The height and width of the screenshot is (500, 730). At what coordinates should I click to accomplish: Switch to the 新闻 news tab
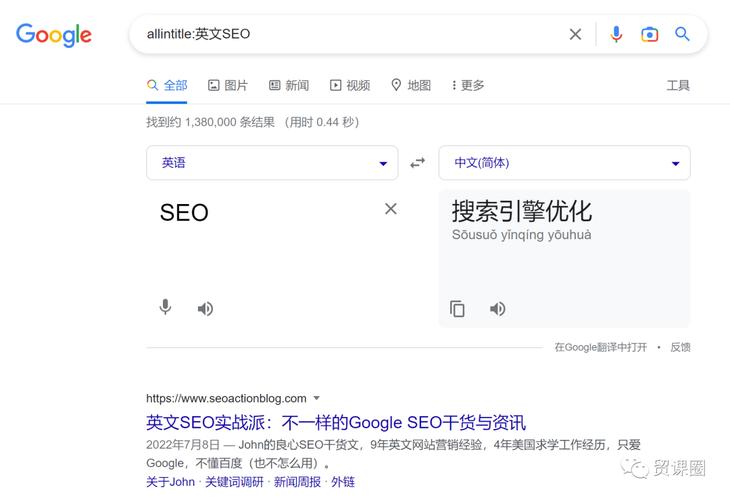289,85
